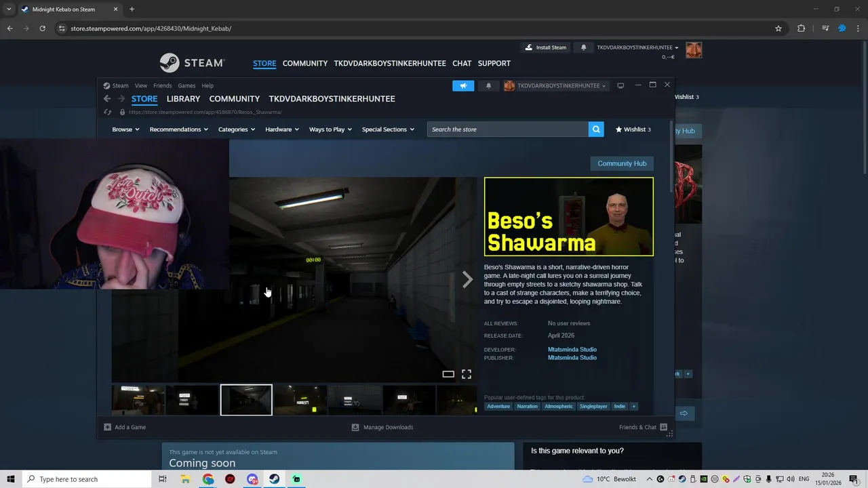868x488 pixels.
Task: Click the Steam logo on the browser page
Action: pos(192,63)
